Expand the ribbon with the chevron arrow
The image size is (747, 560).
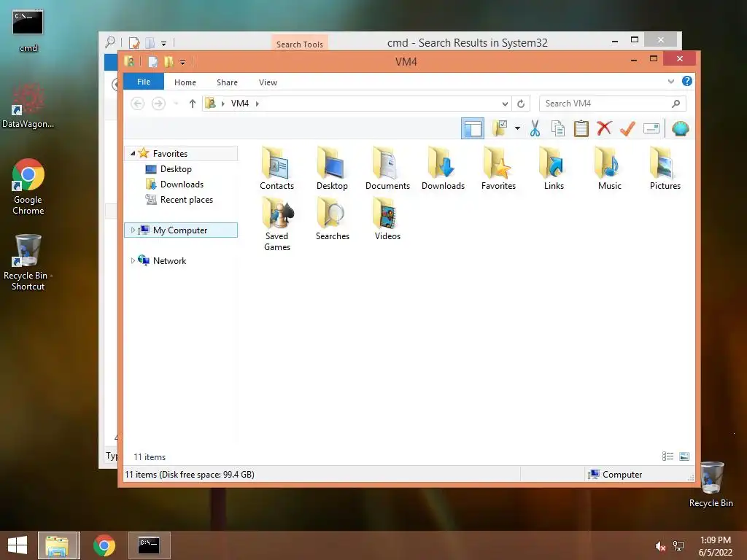click(671, 82)
